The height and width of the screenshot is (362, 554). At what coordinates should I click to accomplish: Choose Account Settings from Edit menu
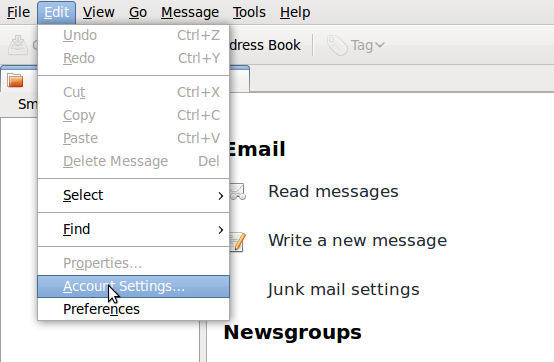134,286
